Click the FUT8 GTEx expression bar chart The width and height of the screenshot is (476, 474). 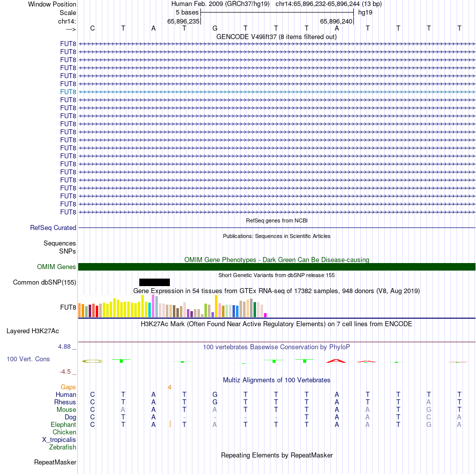click(x=172, y=306)
